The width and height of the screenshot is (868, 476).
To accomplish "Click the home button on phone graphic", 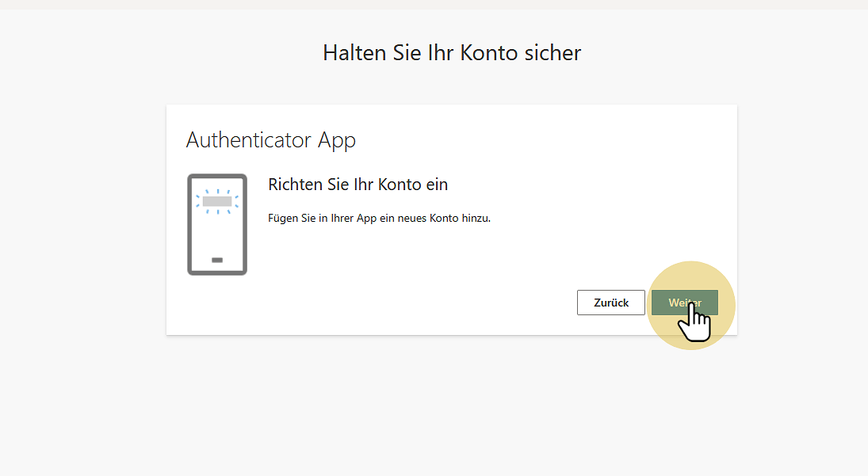I will [217, 260].
